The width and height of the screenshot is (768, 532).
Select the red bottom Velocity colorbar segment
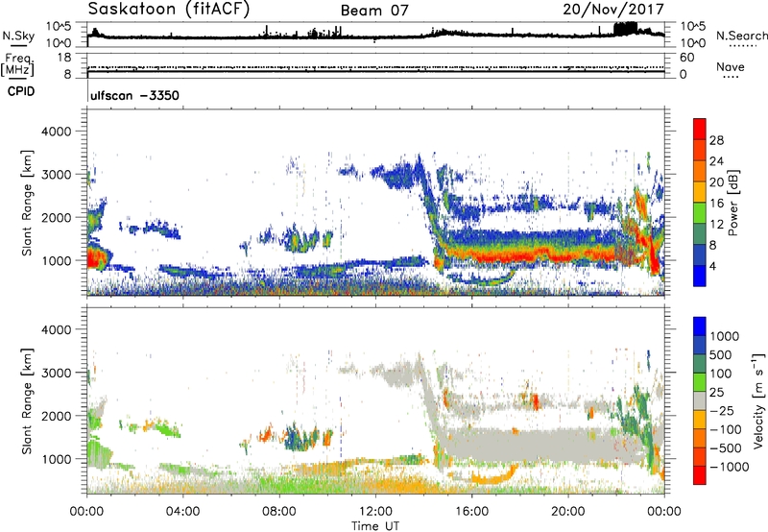coord(700,475)
